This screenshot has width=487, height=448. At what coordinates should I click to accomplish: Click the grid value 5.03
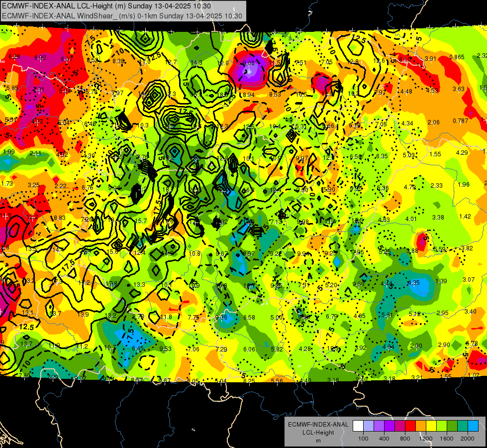[x=409, y=155]
